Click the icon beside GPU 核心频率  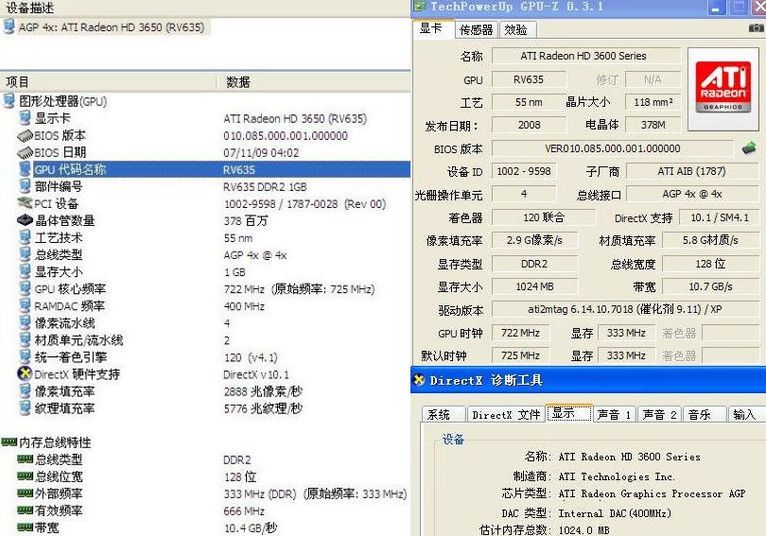(25, 289)
